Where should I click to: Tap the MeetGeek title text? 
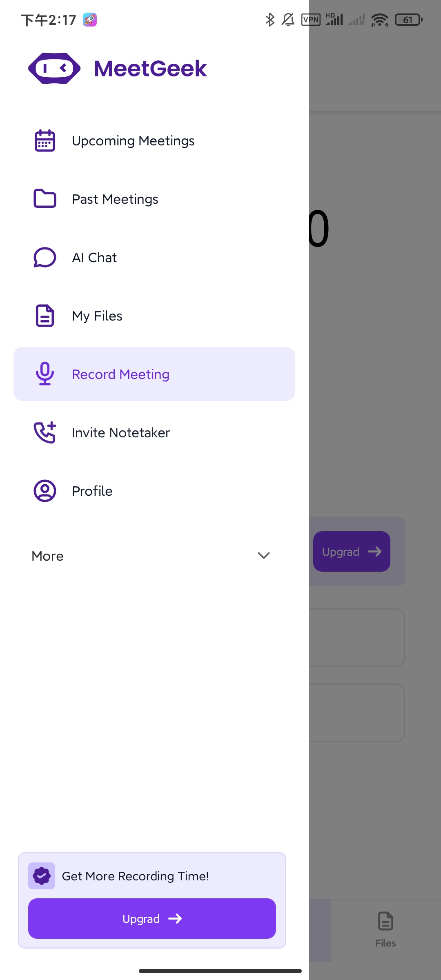click(151, 68)
